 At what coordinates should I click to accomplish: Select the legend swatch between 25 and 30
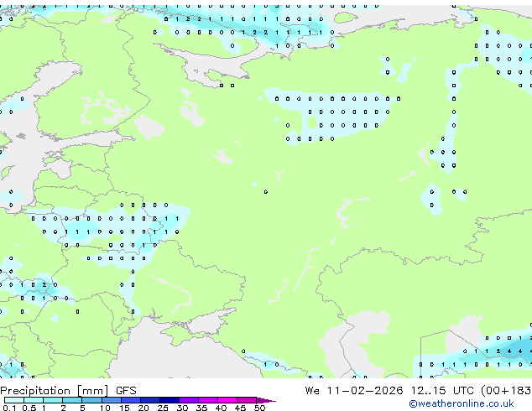point(169,400)
